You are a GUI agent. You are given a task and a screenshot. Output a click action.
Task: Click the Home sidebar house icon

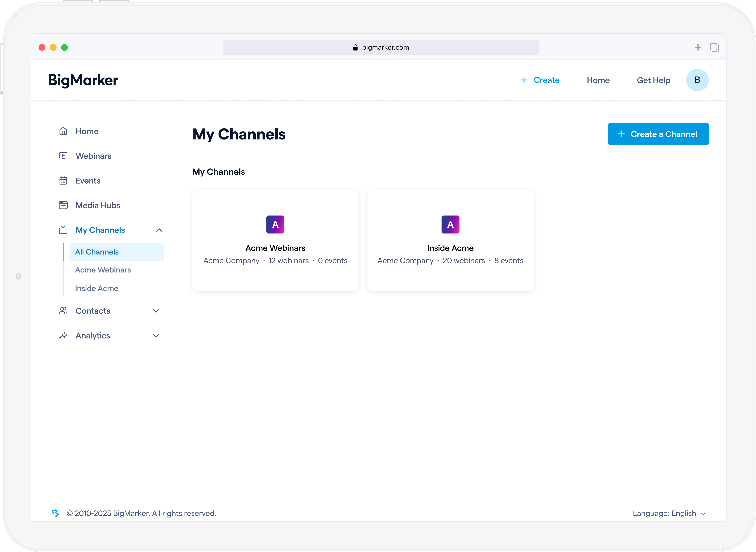pyautogui.click(x=63, y=131)
